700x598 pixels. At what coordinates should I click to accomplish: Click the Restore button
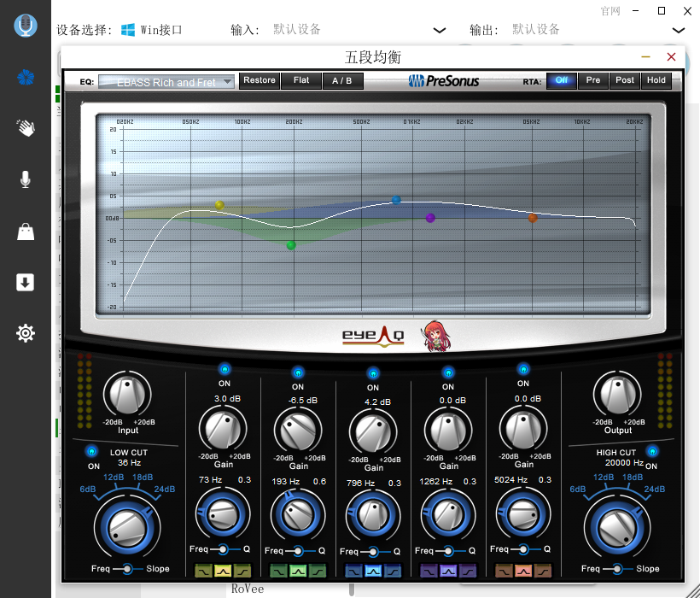point(259,80)
